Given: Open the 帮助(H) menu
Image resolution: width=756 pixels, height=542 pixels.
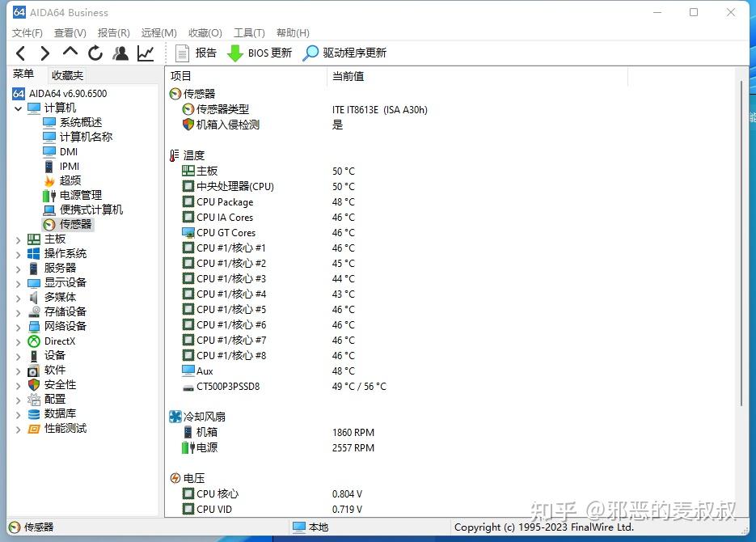Looking at the screenshot, I should pyautogui.click(x=293, y=33).
